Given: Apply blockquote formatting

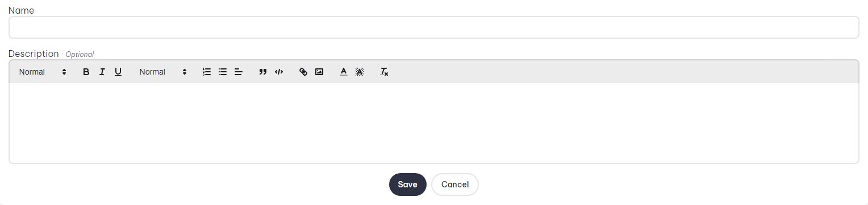Looking at the screenshot, I should (x=263, y=72).
